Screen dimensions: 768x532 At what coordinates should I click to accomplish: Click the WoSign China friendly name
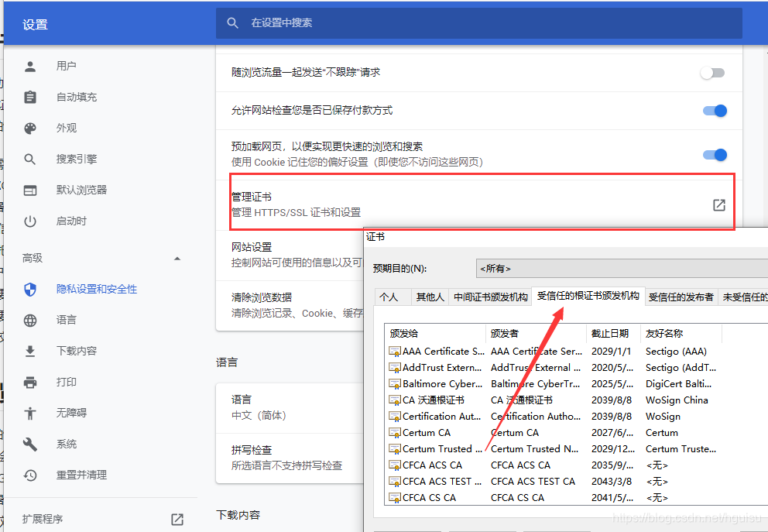(677, 400)
